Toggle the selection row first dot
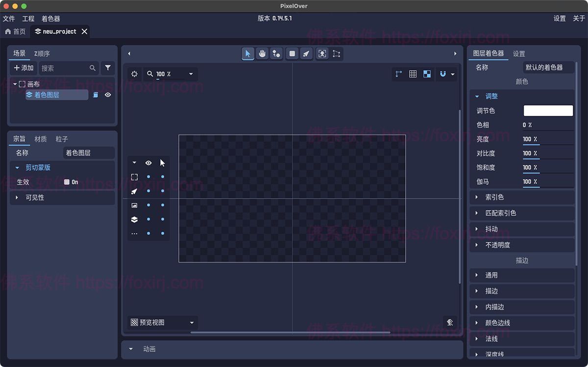Image resolution: width=588 pixels, height=367 pixels. (x=148, y=177)
